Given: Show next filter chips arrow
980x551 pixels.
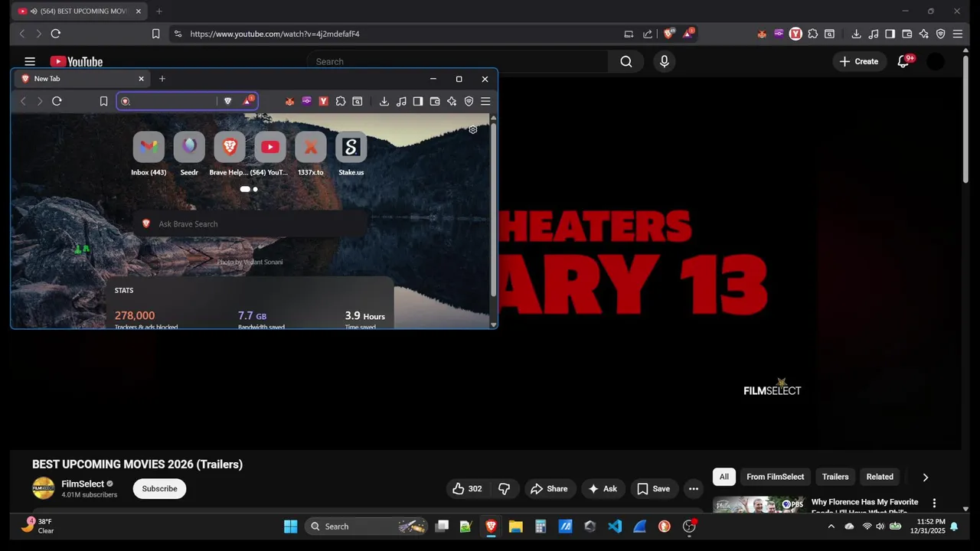Looking at the screenshot, I should click(925, 478).
